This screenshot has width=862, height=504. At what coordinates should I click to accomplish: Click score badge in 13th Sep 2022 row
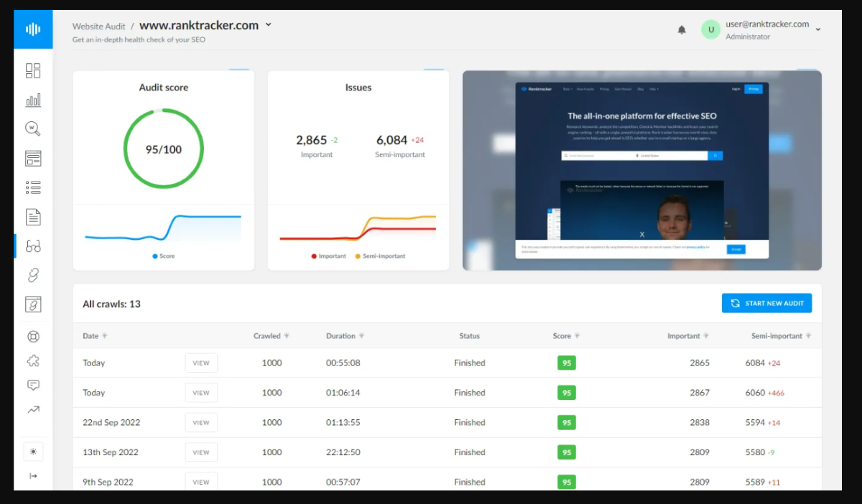click(x=567, y=452)
